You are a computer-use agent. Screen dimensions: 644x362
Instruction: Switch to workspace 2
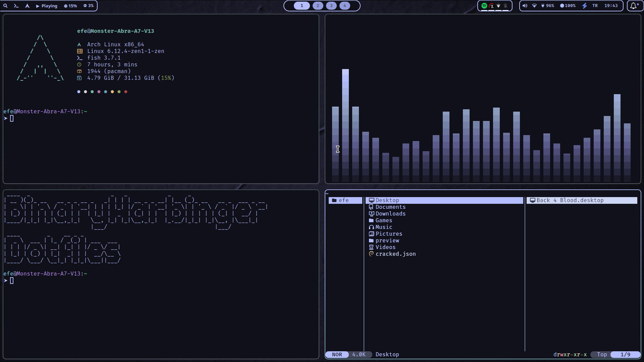click(x=317, y=6)
